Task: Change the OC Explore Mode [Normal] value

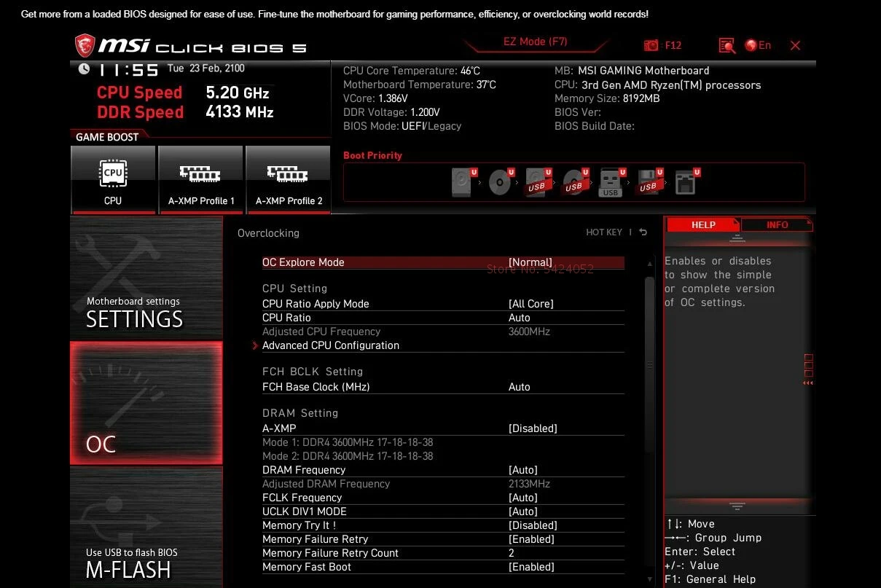Action: point(530,262)
